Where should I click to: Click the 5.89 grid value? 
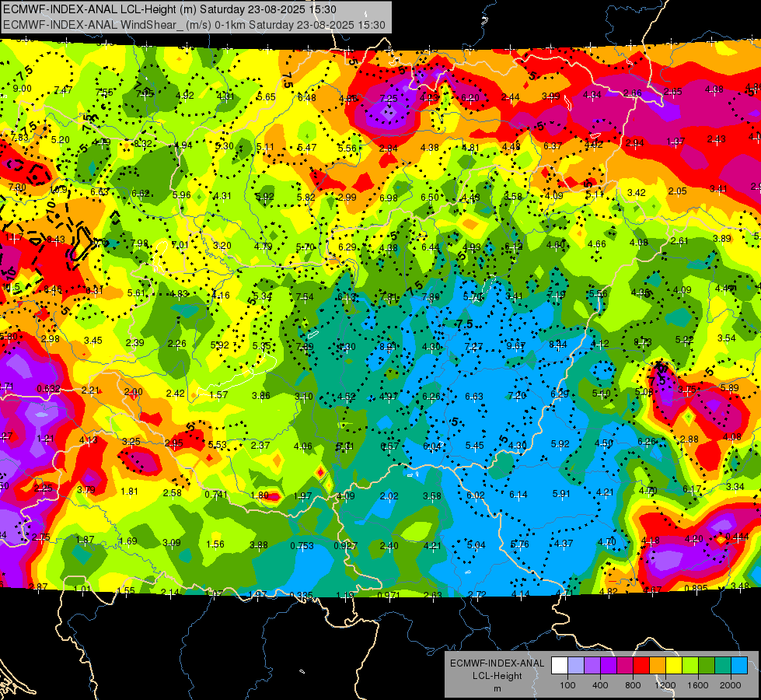(729, 387)
